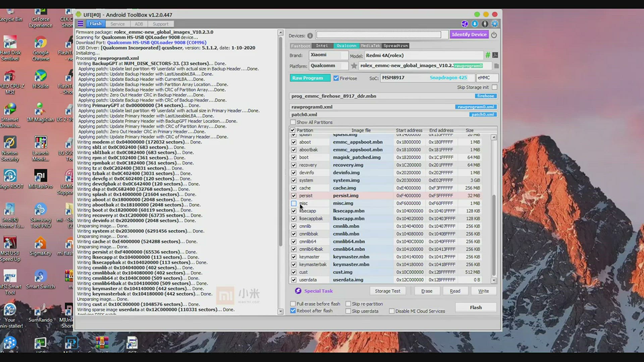This screenshot has width=644, height=362.
Task: Click the log pane scroll down arrow
Action: pyautogui.click(x=280, y=311)
